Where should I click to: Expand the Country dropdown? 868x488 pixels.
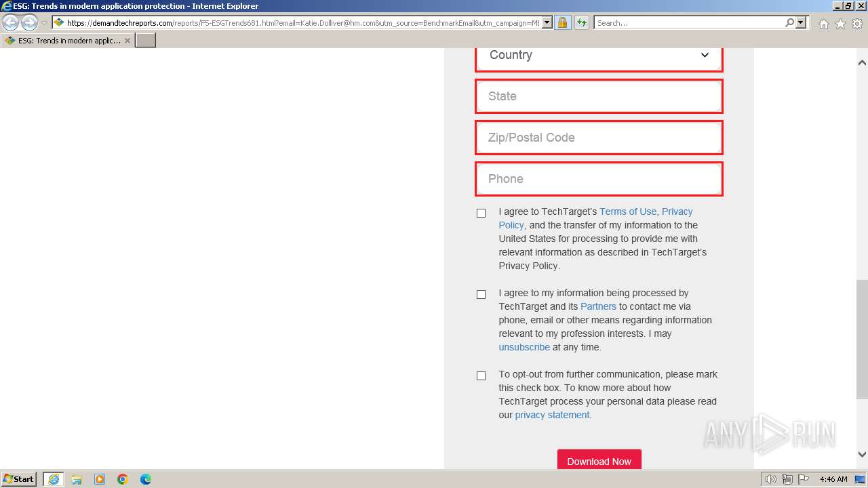599,56
